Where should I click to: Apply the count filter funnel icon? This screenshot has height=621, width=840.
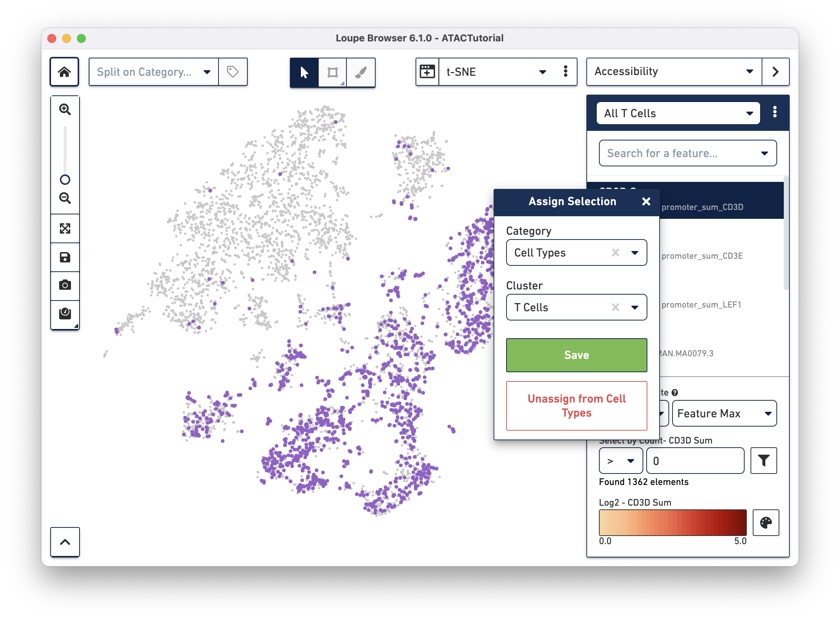[763, 461]
